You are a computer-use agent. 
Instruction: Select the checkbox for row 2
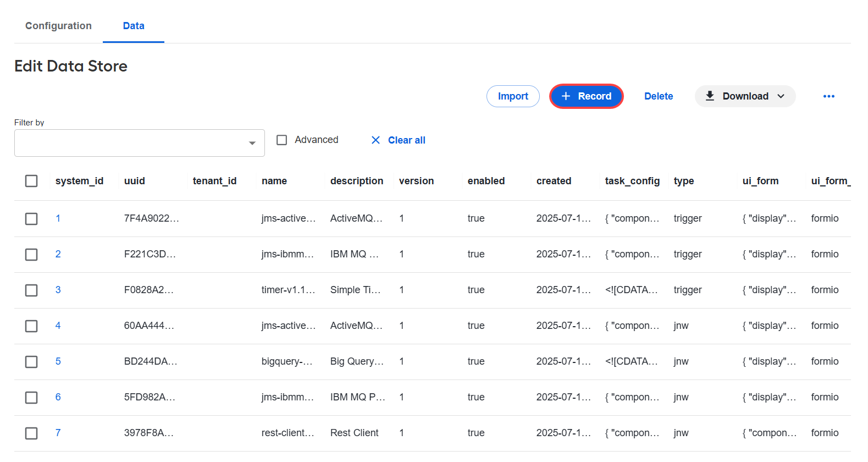click(x=31, y=255)
